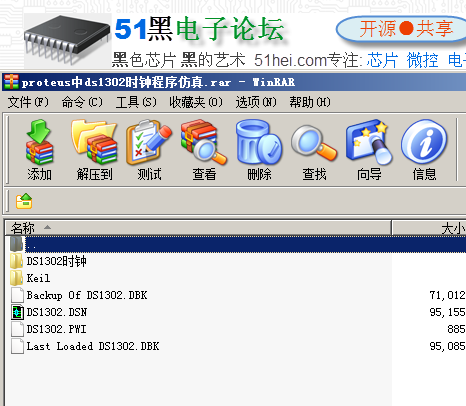This screenshot has width=466, height=406.
Task: Go up one folder level icon
Action: [x=24, y=201]
